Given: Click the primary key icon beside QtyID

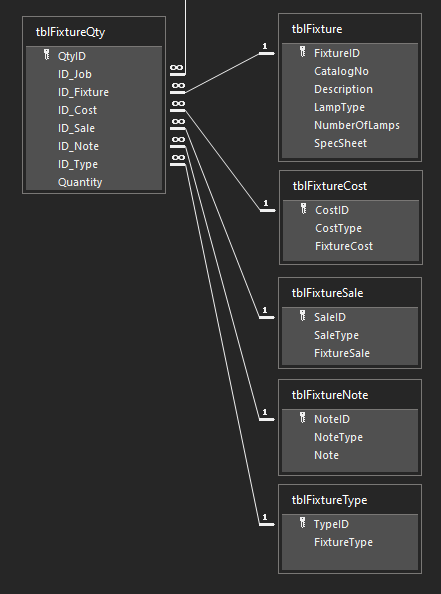Looking at the screenshot, I should pos(47,55).
